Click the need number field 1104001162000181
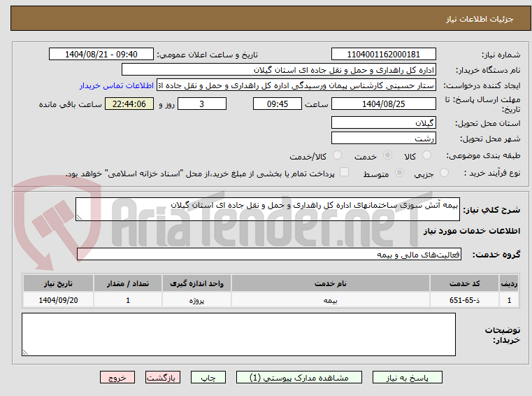 click(383, 55)
